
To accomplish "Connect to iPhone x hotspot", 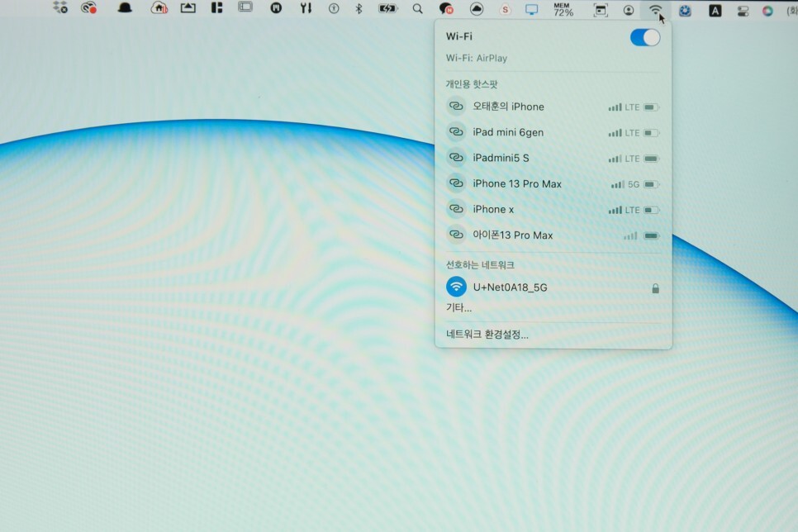I will [x=553, y=209].
